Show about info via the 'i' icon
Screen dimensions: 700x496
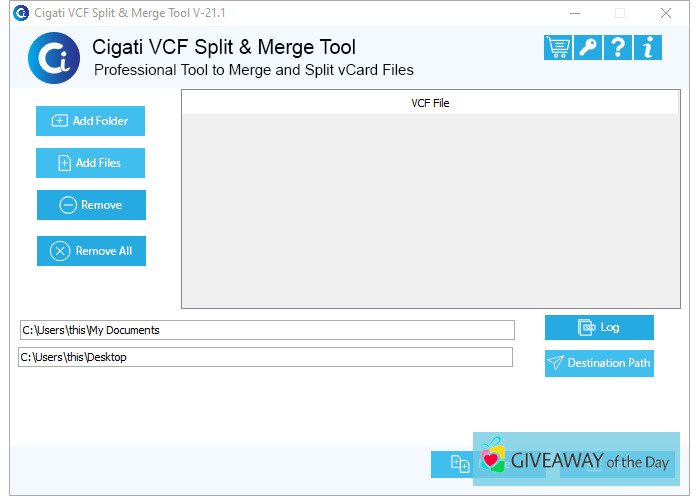(x=648, y=47)
